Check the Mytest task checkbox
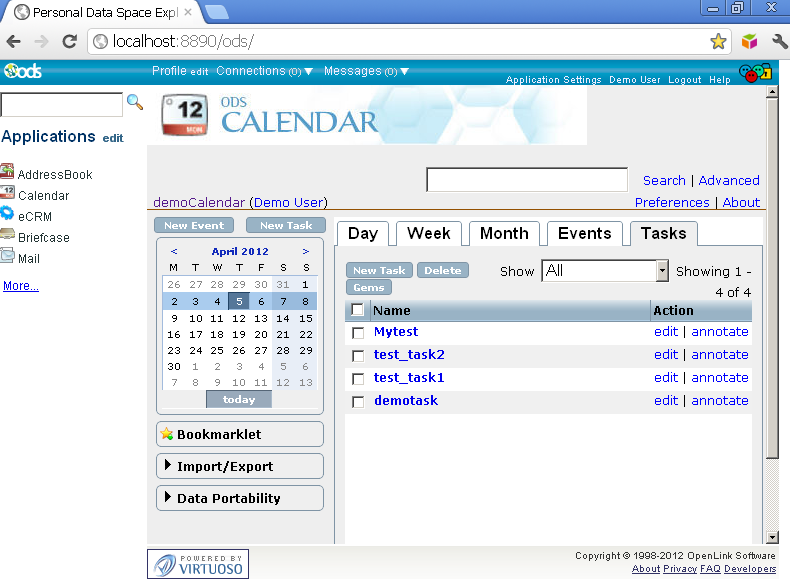 tap(358, 333)
